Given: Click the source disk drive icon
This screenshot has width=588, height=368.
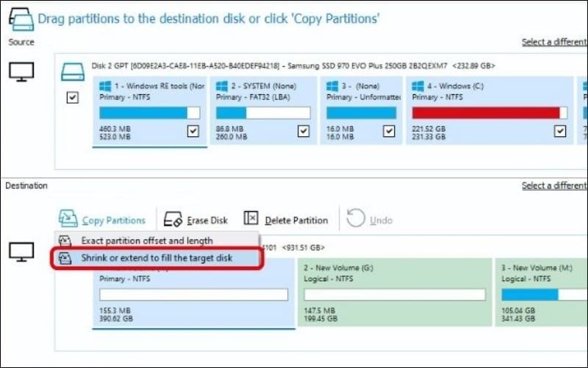Looking at the screenshot, I should tap(72, 71).
